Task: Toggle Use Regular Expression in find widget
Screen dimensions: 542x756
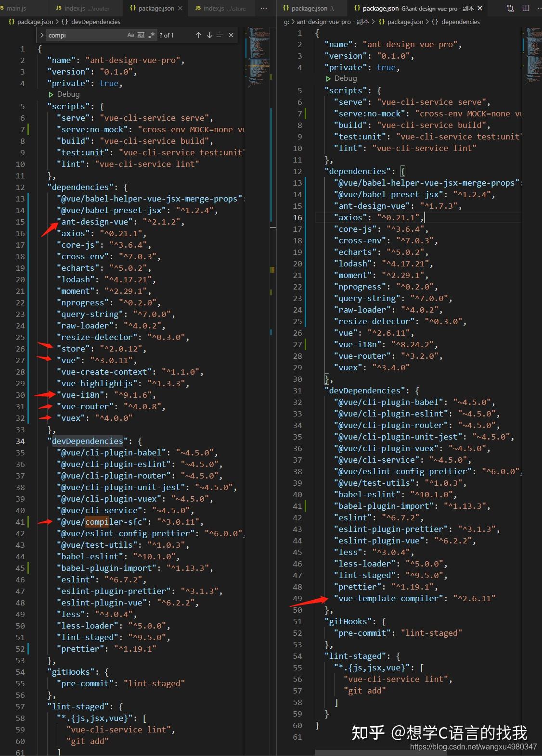Action: coord(152,35)
